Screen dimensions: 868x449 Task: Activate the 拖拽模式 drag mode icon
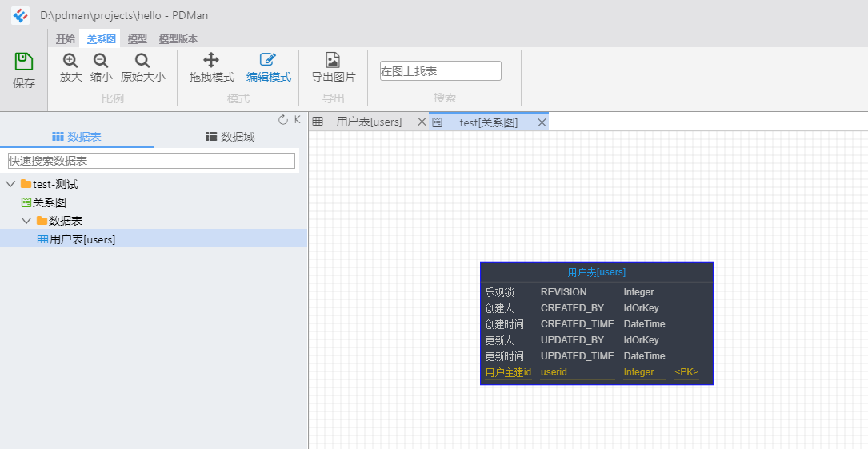coord(211,60)
